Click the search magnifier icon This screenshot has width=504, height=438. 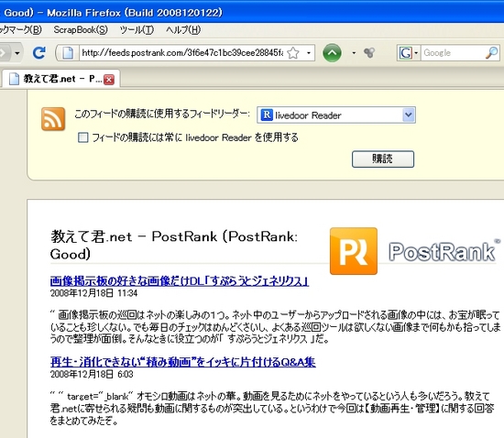(492, 53)
